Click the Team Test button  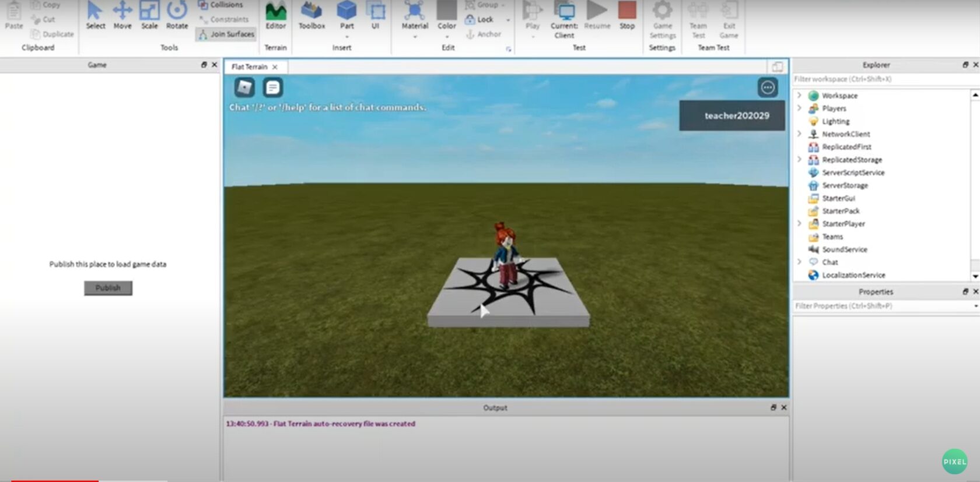pos(698,20)
